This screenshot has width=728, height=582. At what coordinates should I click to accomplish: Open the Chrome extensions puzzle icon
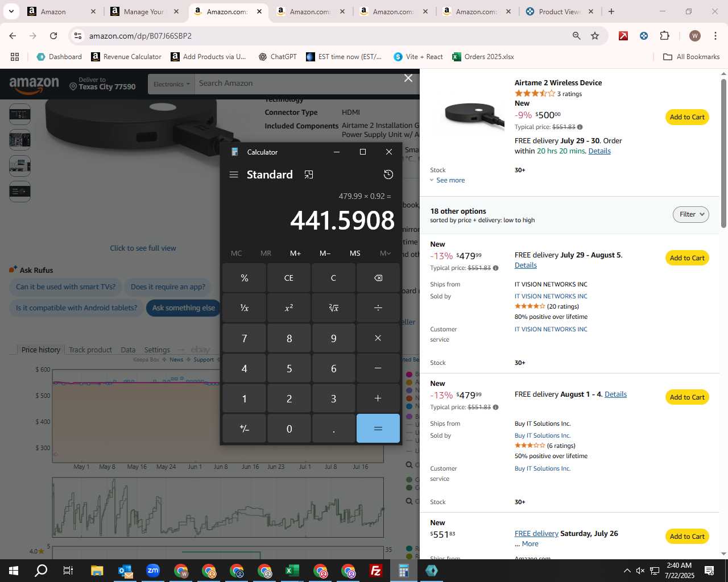tap(664, 36)
